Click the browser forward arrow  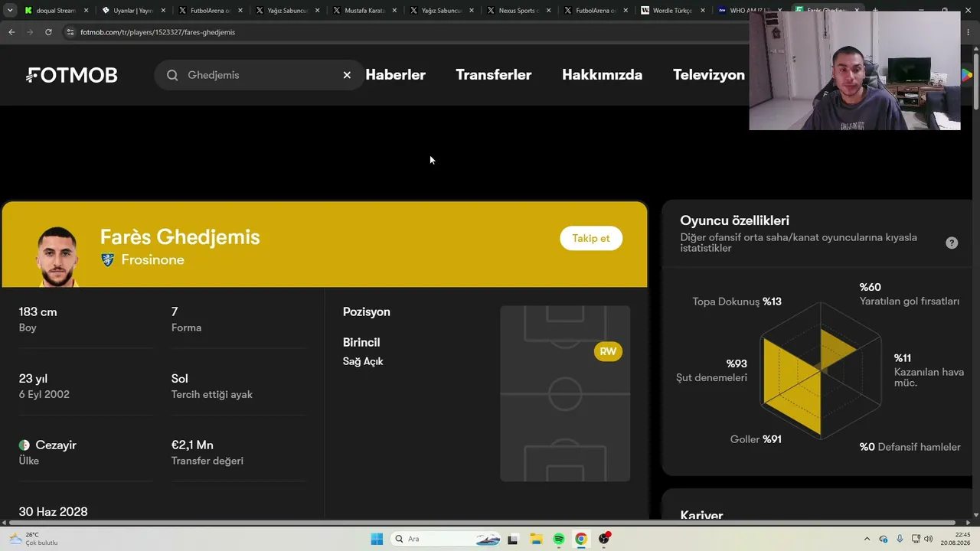30,32
